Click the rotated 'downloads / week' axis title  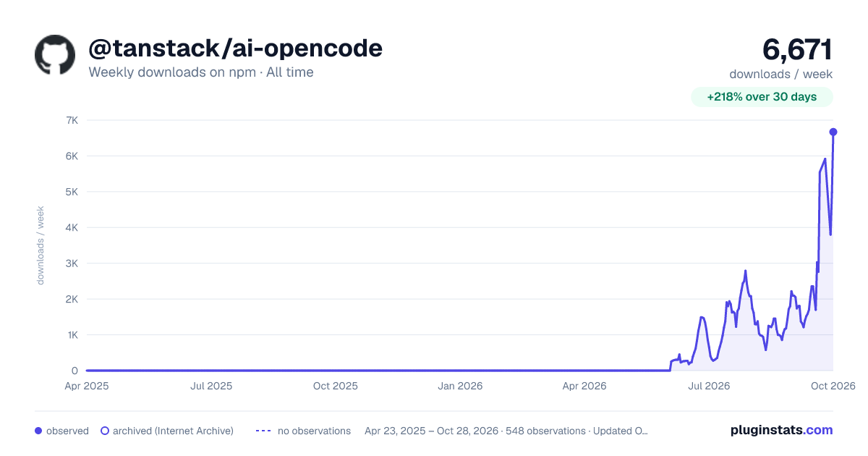click(41, 245)
